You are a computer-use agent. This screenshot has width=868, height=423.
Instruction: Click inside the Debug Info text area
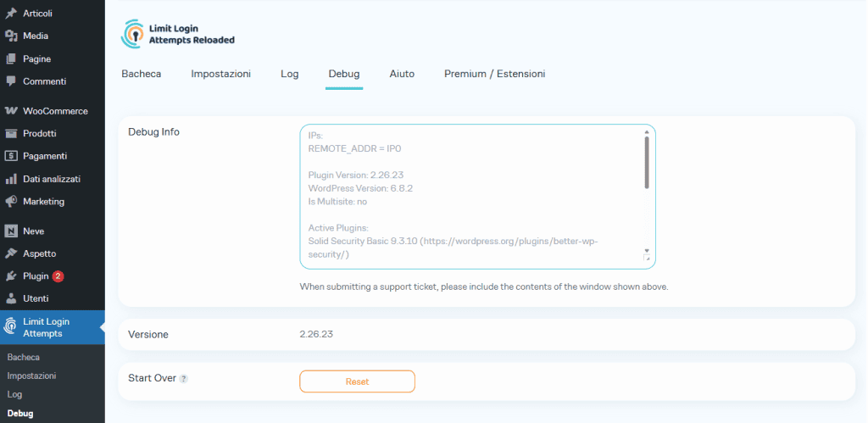pos(470,195)
